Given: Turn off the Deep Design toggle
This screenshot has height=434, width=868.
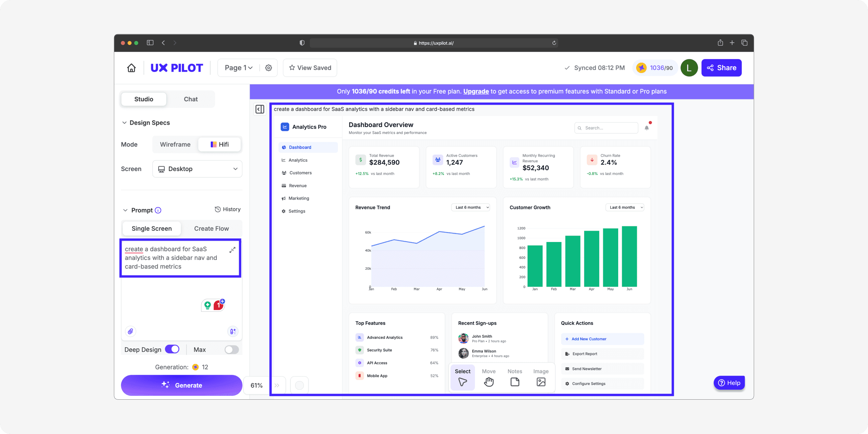Looking at the screenshot, I should [x=172, y=349].
